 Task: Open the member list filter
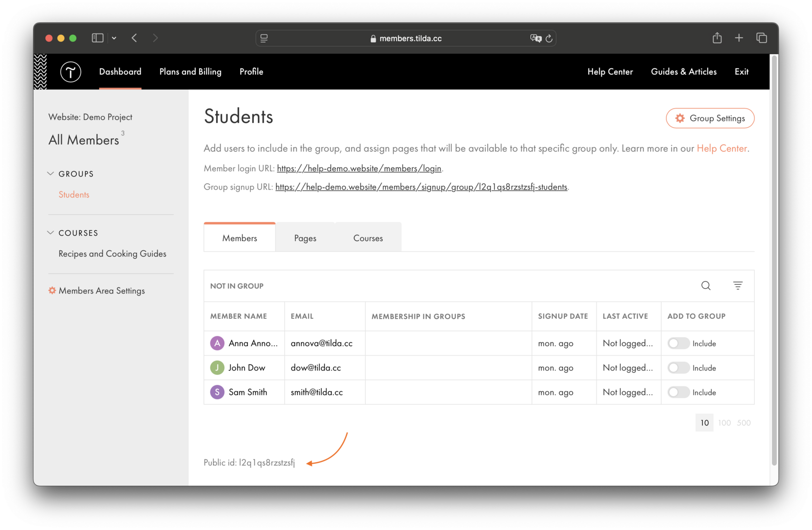pyautogui.click(x=738, y=286)
